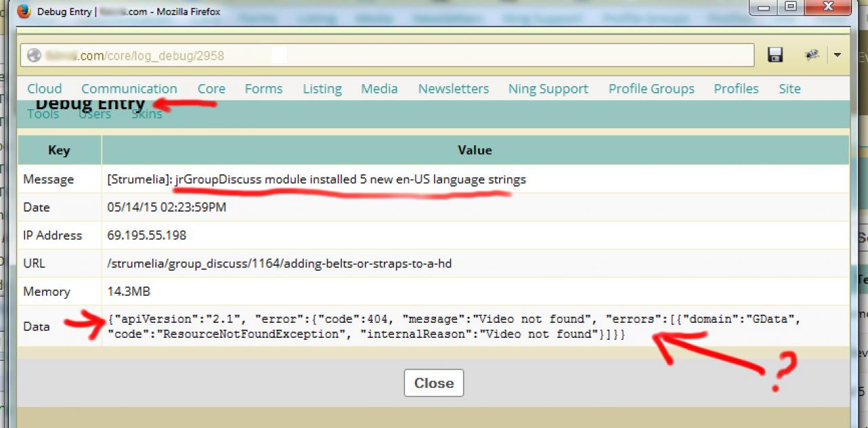Maximize the Firefox window
The image size is (868, 428).
pyautogui.click(x=791, y=7)
